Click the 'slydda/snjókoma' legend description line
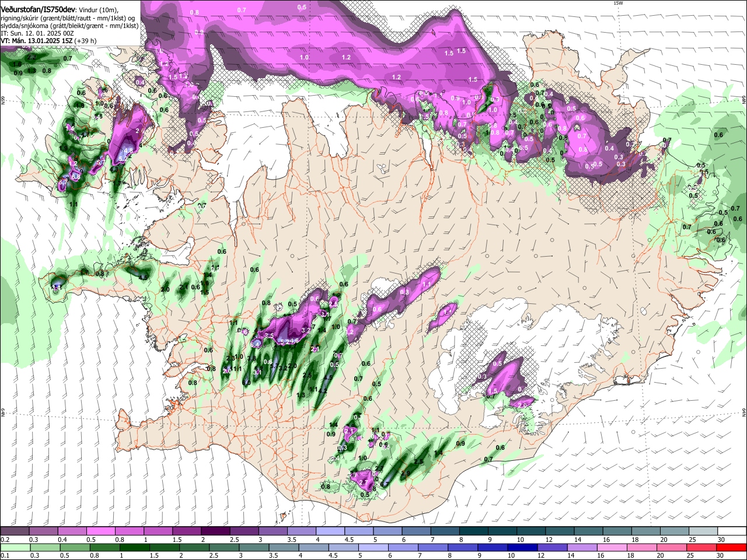This screenshot has width=747, height=560. (x=69, y=26)
